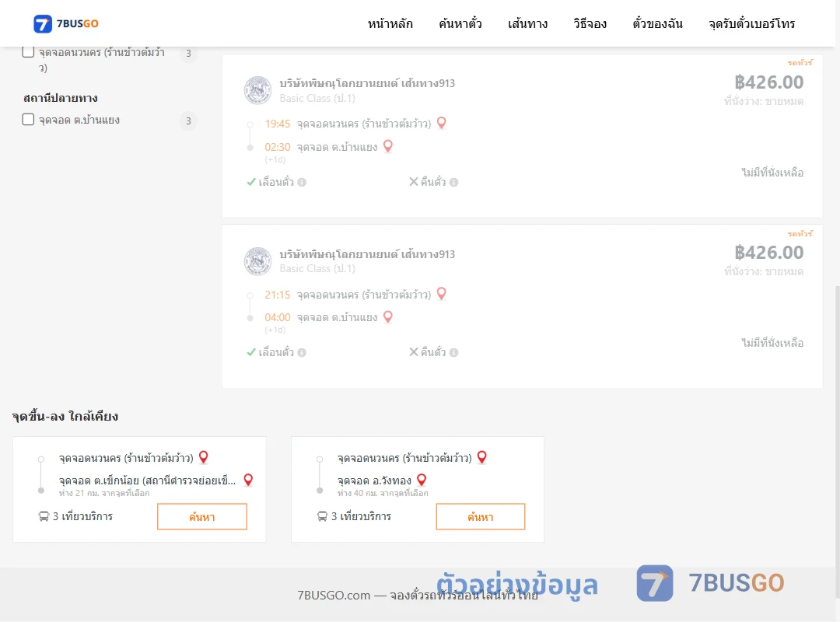Open the ตั๋วของฉัน menu item

point(657,23)
